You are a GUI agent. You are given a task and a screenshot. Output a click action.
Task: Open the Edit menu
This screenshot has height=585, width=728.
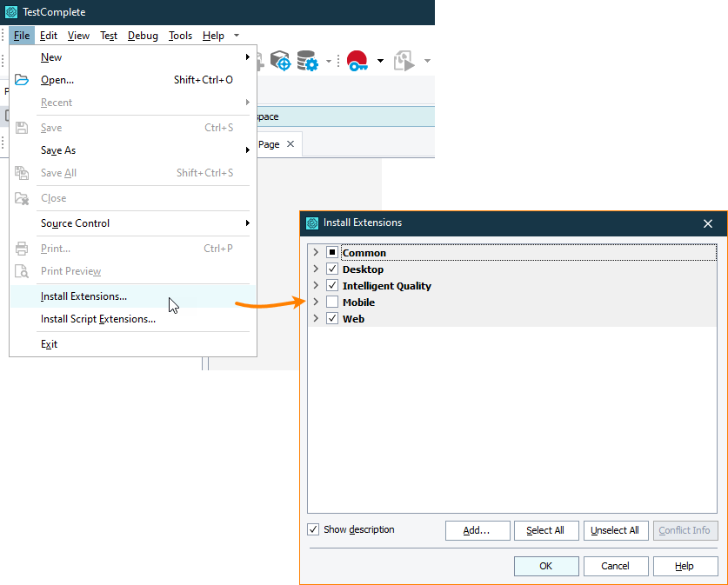pos(49,36)
